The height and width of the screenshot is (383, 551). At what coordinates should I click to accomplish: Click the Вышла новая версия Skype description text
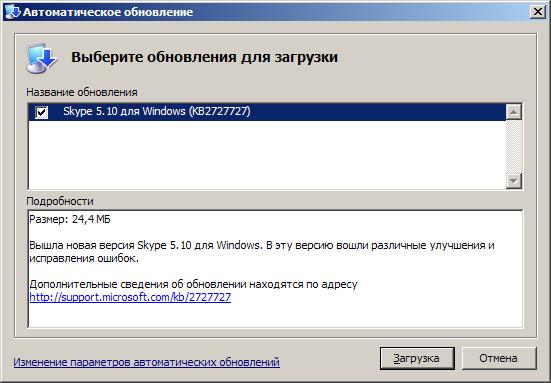pyautogui.click(x=262, y=252)
